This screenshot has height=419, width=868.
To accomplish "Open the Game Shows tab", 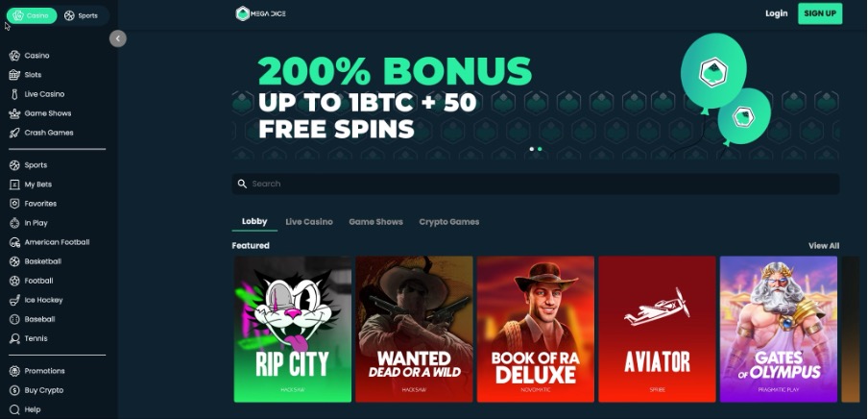I will click(375, 222).
